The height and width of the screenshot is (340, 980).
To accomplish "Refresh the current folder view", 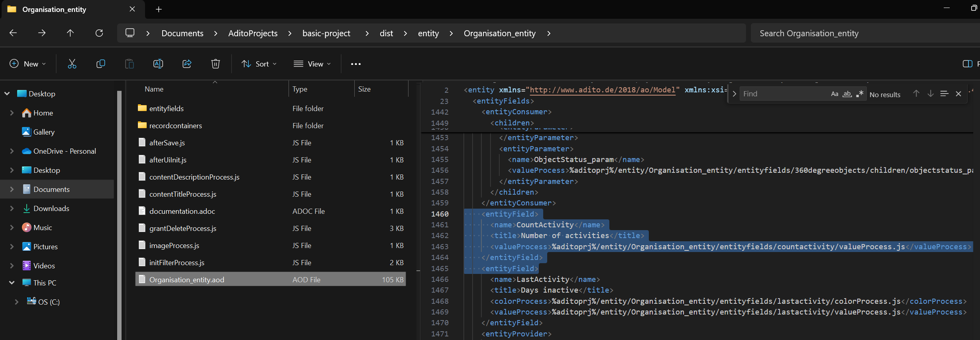I will click(x=99, y=33).
